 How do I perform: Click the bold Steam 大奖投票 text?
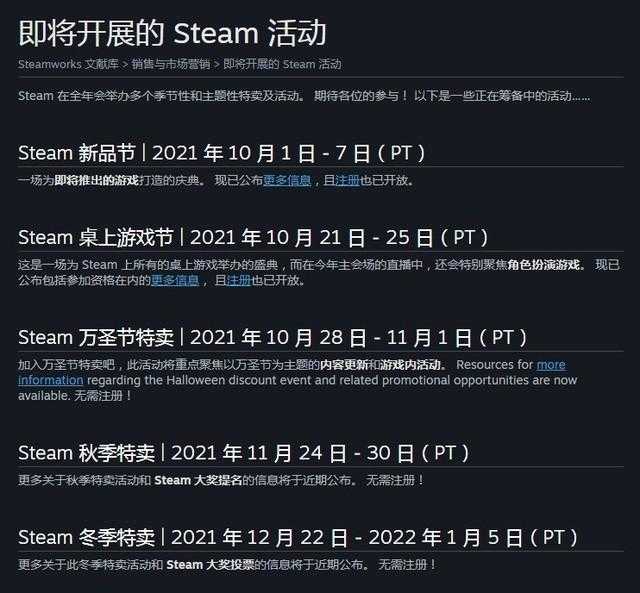coord(210,564)
